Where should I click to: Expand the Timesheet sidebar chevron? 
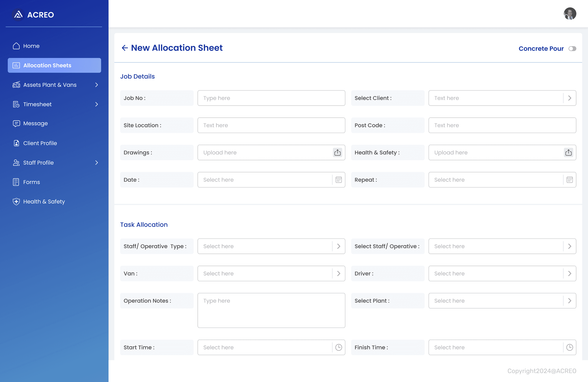(97, 104)
